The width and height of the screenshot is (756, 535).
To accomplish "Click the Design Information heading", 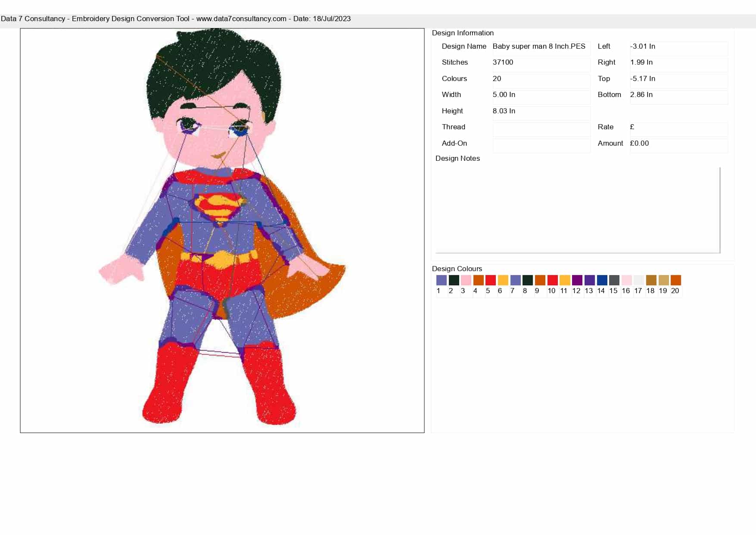I will tap(463, 33).
